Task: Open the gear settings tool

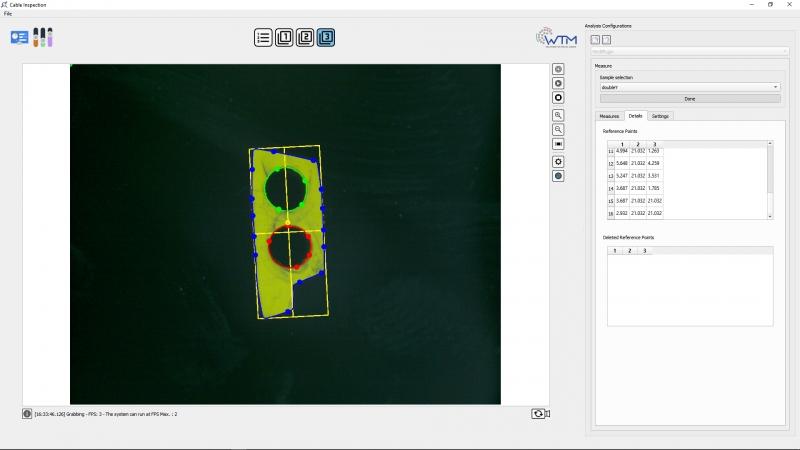Action: [x=558, y=162]
